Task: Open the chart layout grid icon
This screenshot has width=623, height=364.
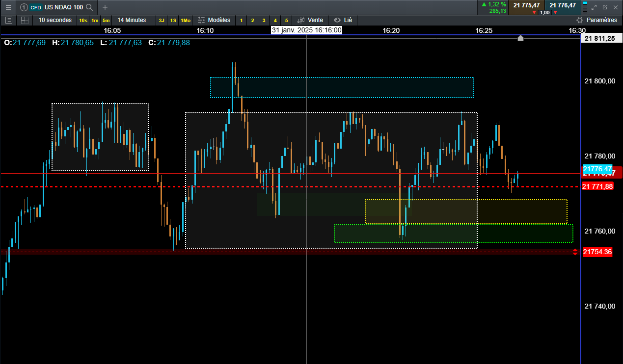Action: tap(24, 20)
